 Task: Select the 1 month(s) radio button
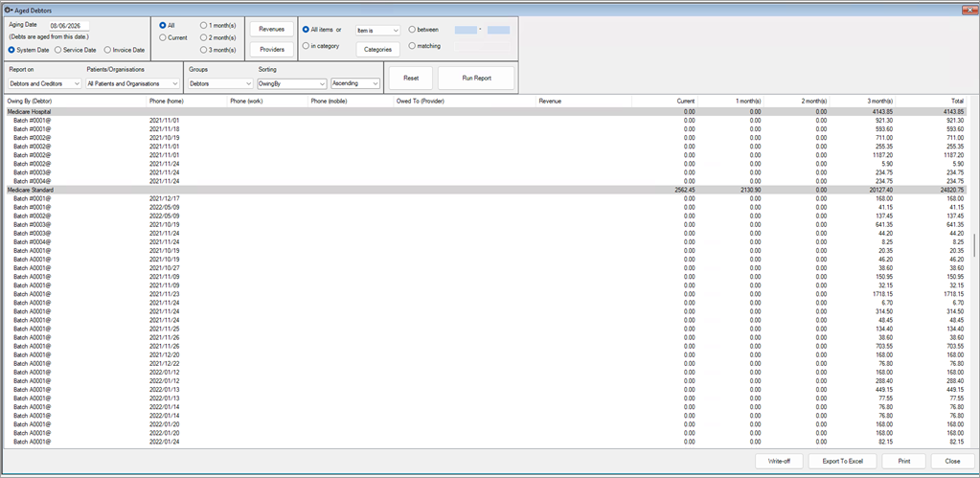pos(203,26)
